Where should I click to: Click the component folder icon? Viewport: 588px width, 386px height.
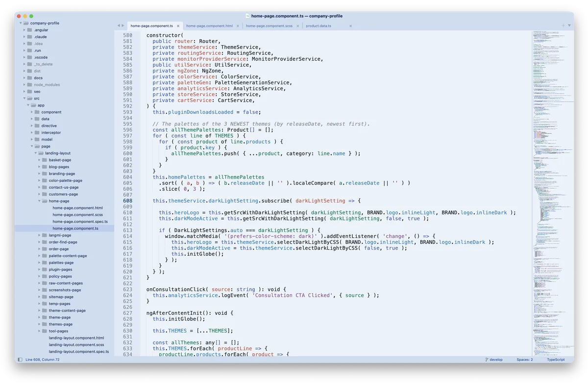[x=37, y=112]
